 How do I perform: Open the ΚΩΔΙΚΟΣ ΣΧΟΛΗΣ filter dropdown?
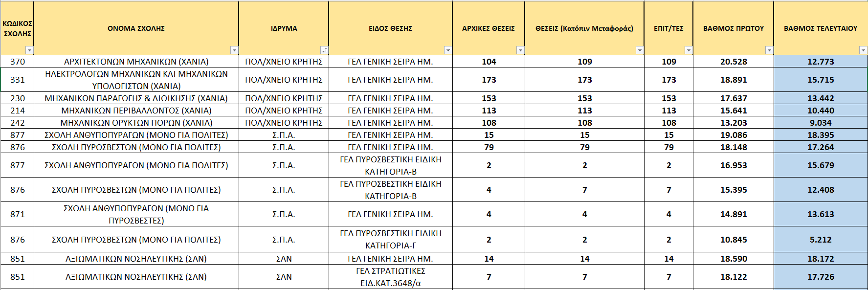coord(29,50)
